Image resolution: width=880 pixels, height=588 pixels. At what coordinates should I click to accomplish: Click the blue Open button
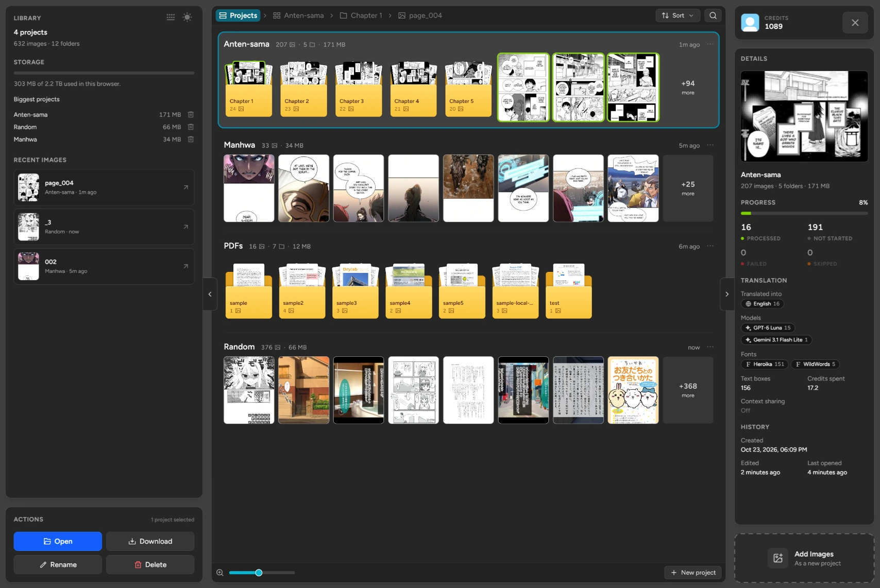click(58, 541)
